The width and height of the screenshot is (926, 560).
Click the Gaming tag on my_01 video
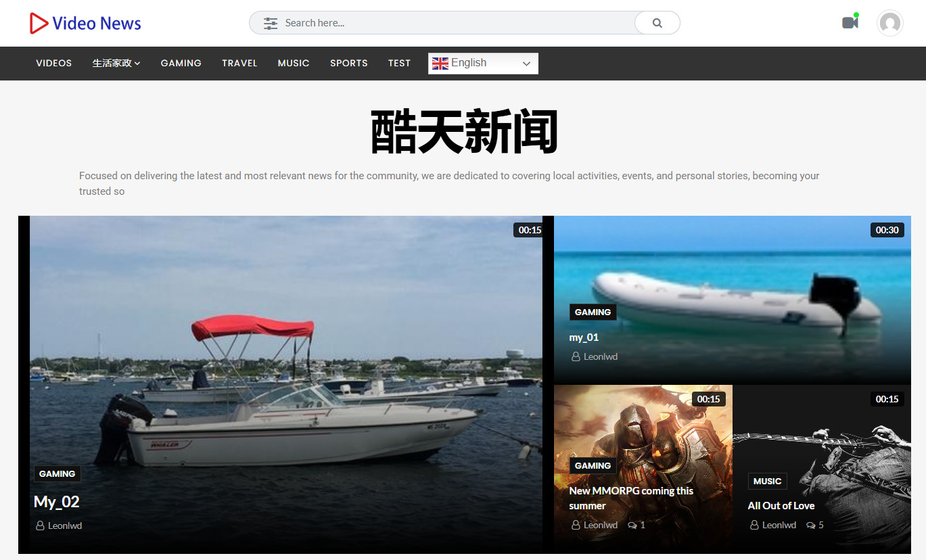(x=593, y=312)
